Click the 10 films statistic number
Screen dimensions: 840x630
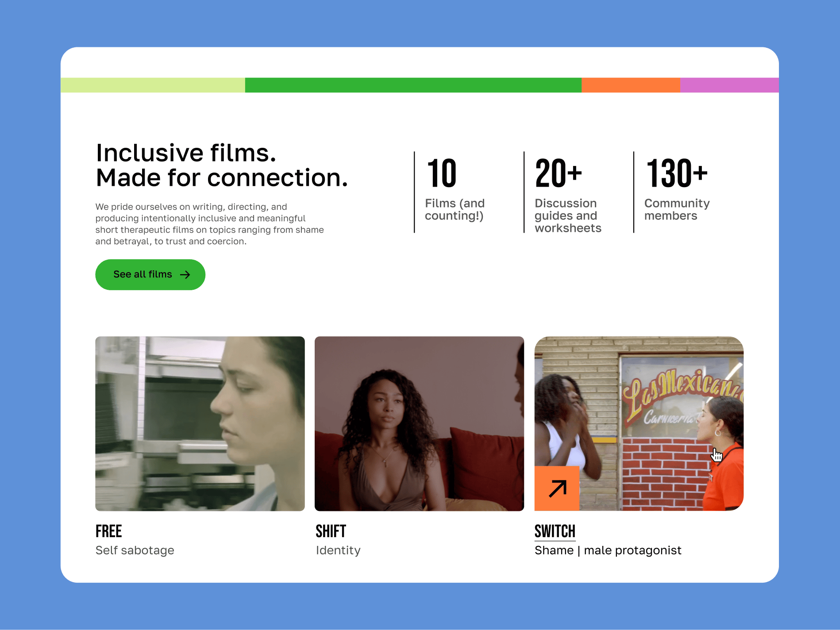point(442,173)
